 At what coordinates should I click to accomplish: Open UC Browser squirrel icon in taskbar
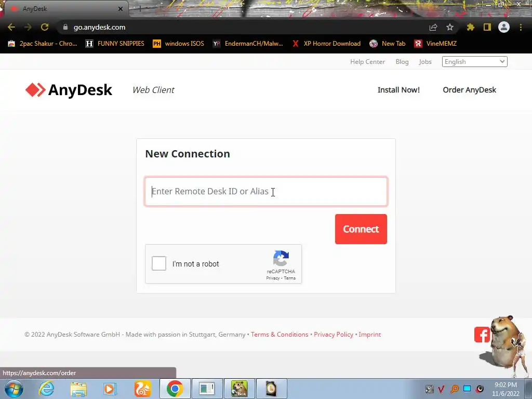point(142,389)
